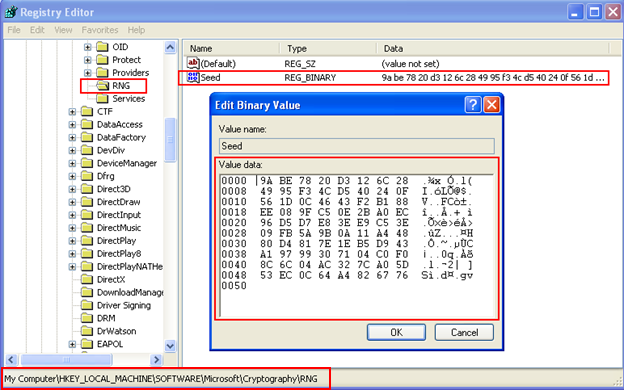Click the DirectInput folder icon
Screen dimensions: 624x390
pos(87,215)
